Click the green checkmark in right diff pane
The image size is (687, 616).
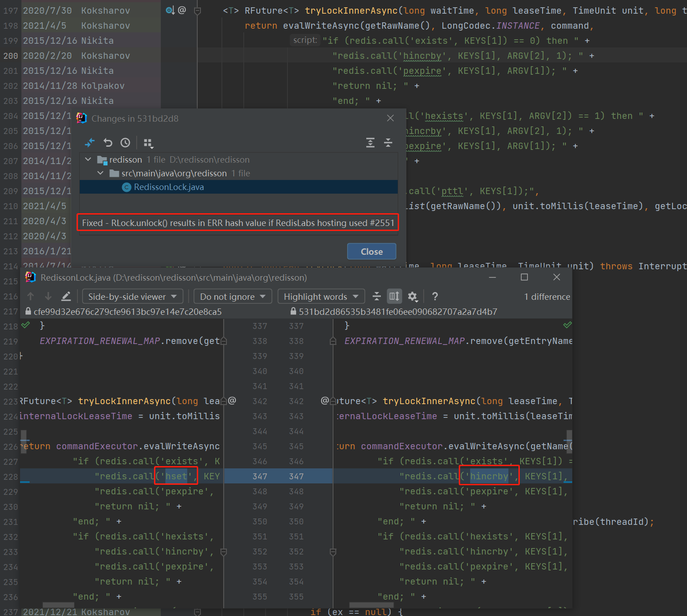[x=568, y=325]
